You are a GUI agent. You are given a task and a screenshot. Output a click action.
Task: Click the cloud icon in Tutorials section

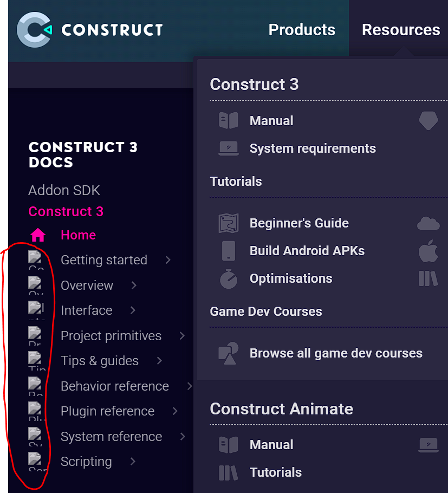(428, 223)
